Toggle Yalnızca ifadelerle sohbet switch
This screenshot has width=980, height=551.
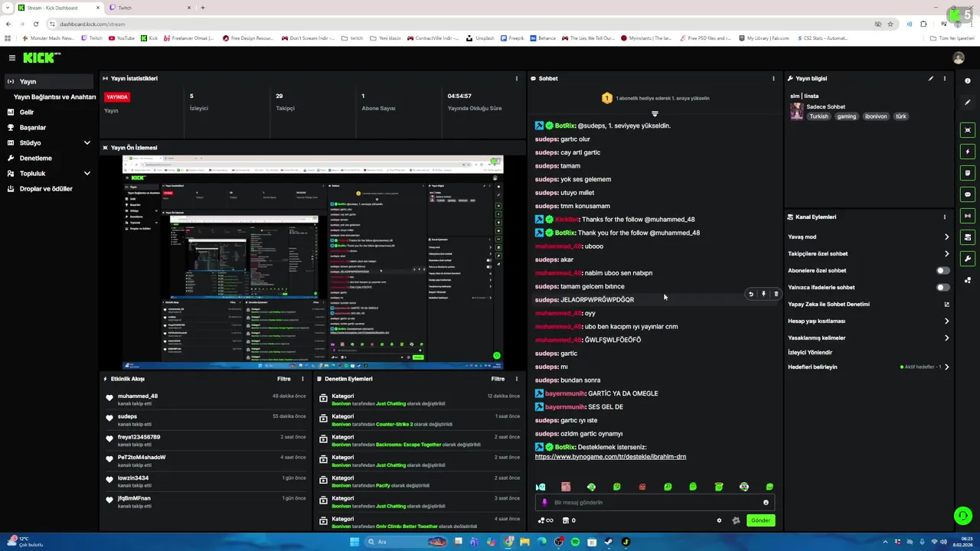[x=942, y=287]
